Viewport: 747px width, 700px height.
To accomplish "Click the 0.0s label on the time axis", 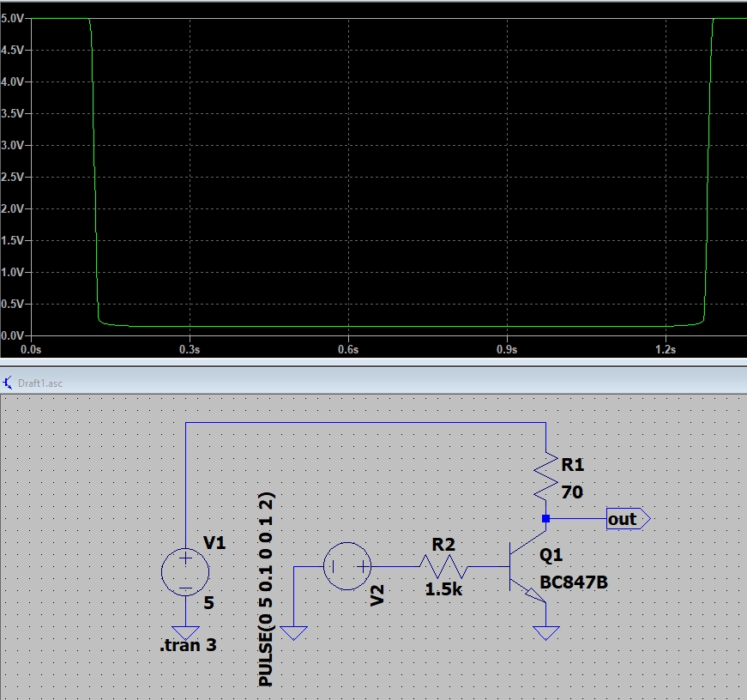I will pyautogui.click(x=31, y=349).
